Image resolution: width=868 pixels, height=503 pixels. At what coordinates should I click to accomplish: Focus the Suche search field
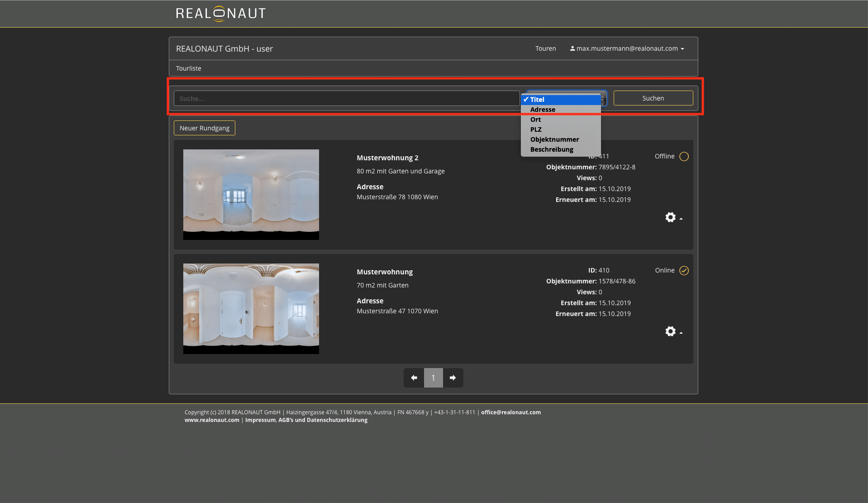click(x=346, y=98)
